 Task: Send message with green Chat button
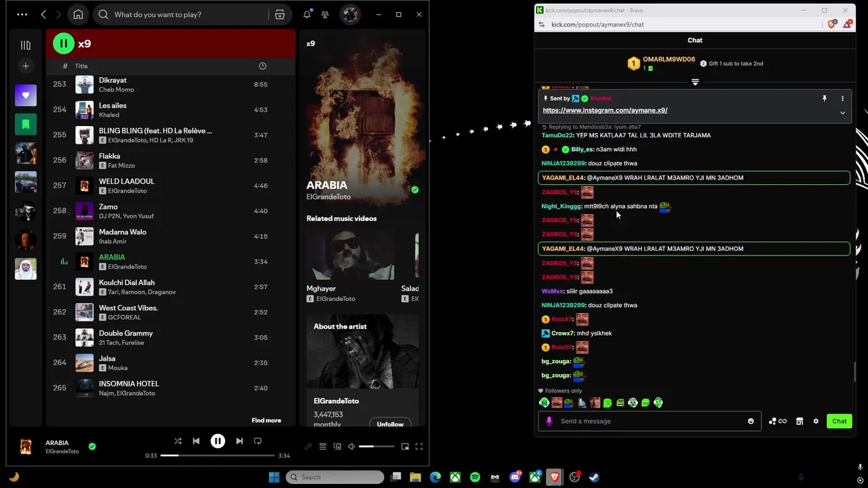point(840,421)
